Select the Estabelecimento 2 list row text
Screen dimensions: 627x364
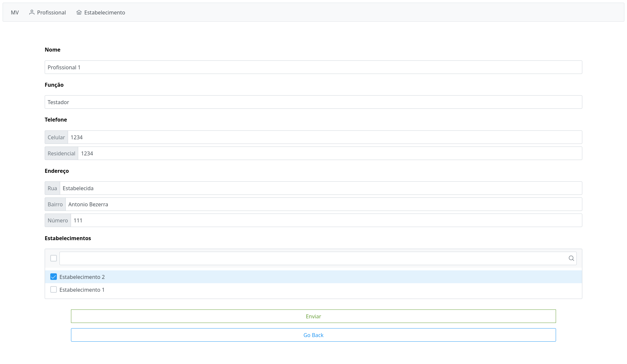(x=82, y=277)
